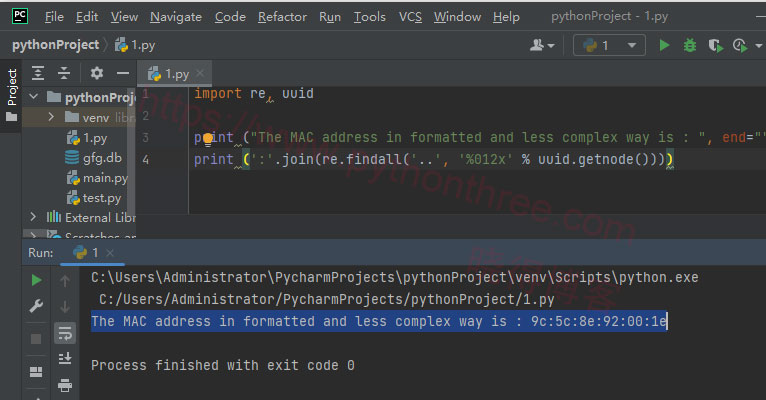Open the Navigate menu
Image resolution: width=766 pixels, height=400 pixels.
pos(176,17)
